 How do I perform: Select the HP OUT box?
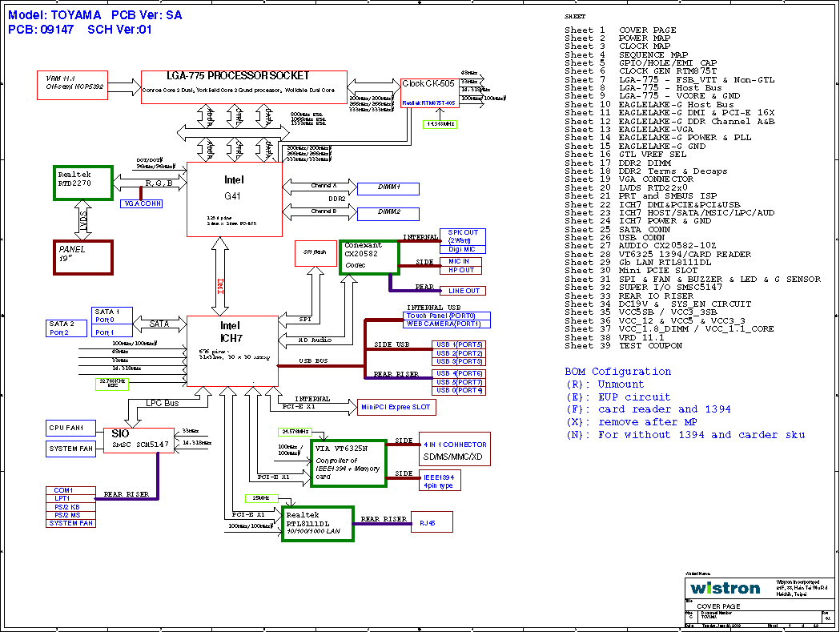tap(460, 270)
